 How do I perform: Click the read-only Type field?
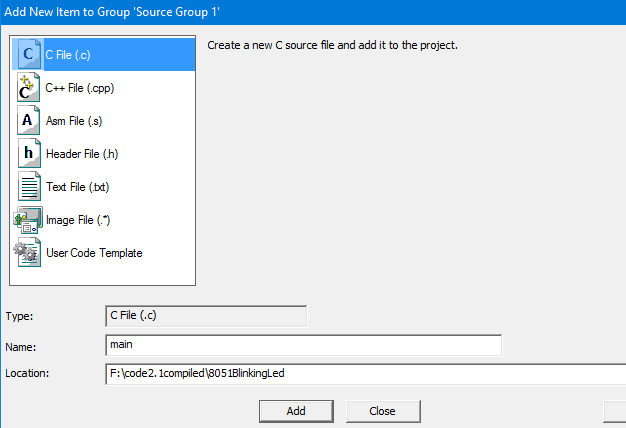click(206, 316)
